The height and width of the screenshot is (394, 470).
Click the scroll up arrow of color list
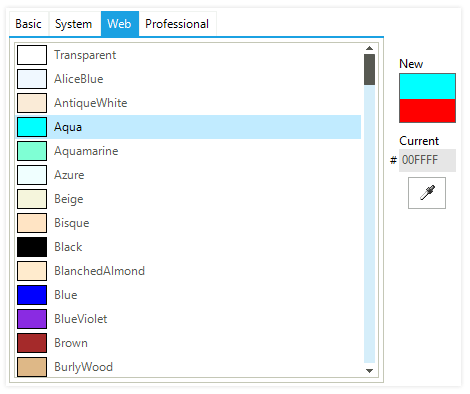point(369,48)
